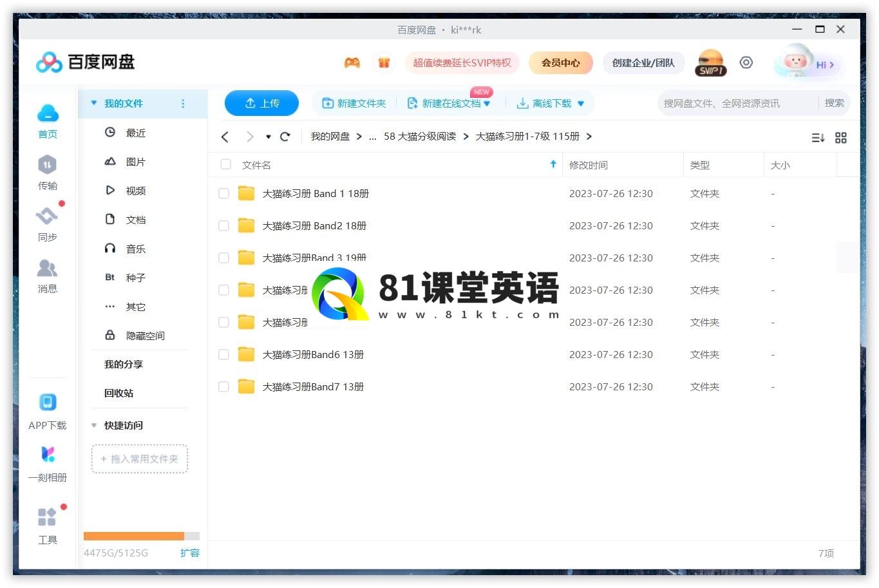The image size is (879, 588).
Task: Open more options dots next to 我的文件
Action: (x=183, y=103)
